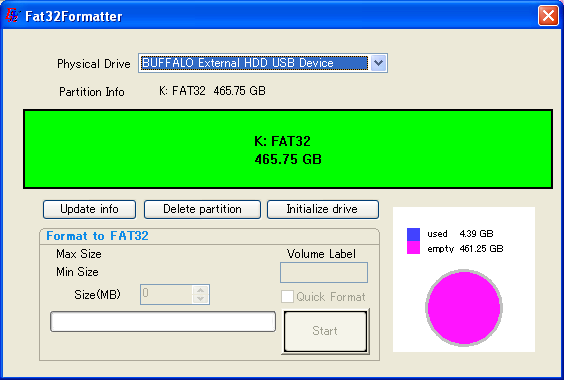Click the Start format button
Screen dimensions: 564x380
(x=326, y=331)
